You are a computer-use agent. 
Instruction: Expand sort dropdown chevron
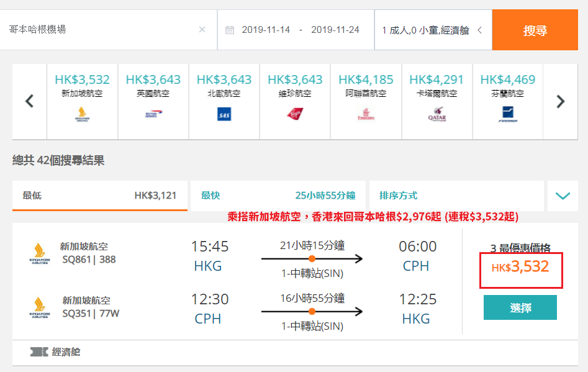(563, 196)
